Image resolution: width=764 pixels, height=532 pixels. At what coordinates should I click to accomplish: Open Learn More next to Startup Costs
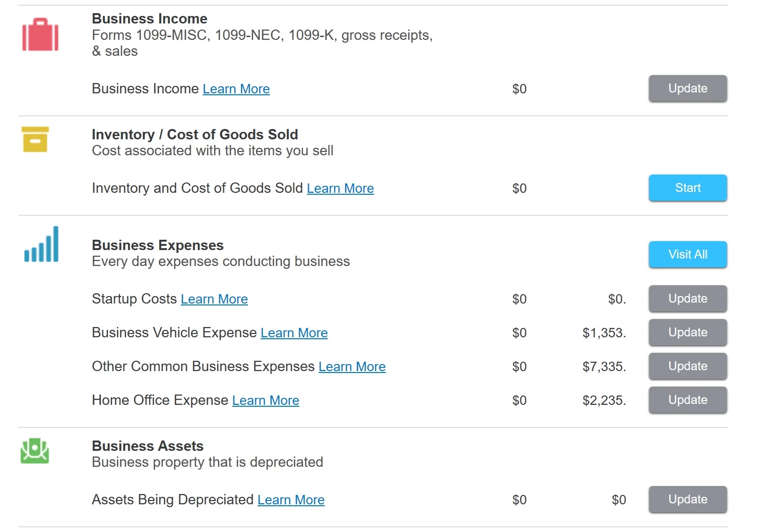(x=214, y=299)
